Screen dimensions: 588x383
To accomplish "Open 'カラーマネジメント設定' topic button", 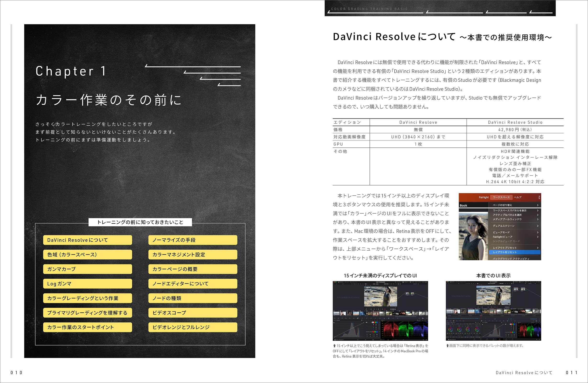I will click(x=193, y=254).
